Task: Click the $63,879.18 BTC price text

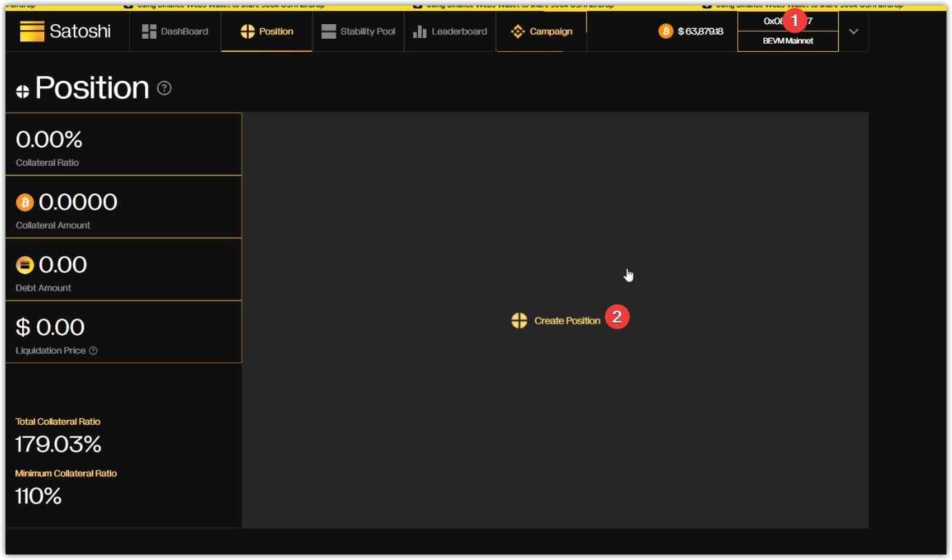Action: point(700,31)
